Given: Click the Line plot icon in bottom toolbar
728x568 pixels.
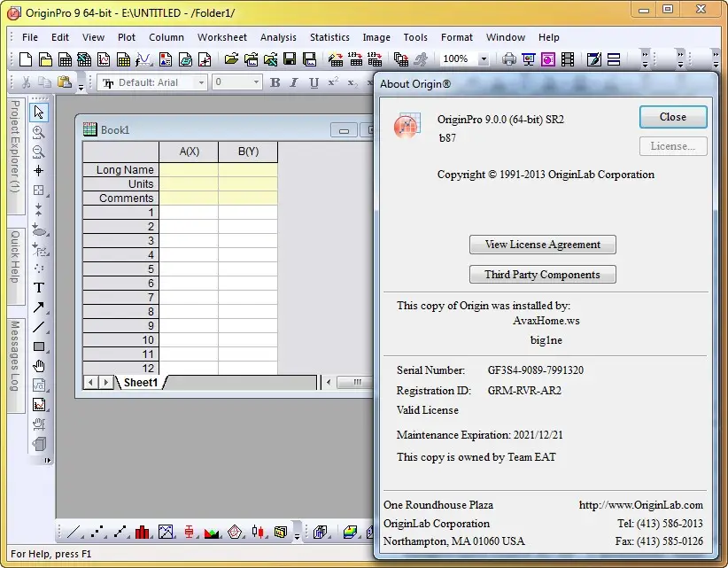Looking at the screenshot, I should coord(74,532).
